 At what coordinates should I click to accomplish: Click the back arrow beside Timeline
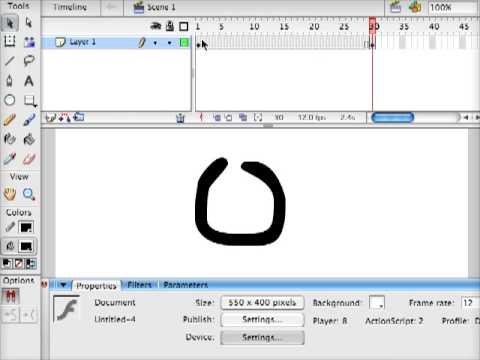[111, 7]
